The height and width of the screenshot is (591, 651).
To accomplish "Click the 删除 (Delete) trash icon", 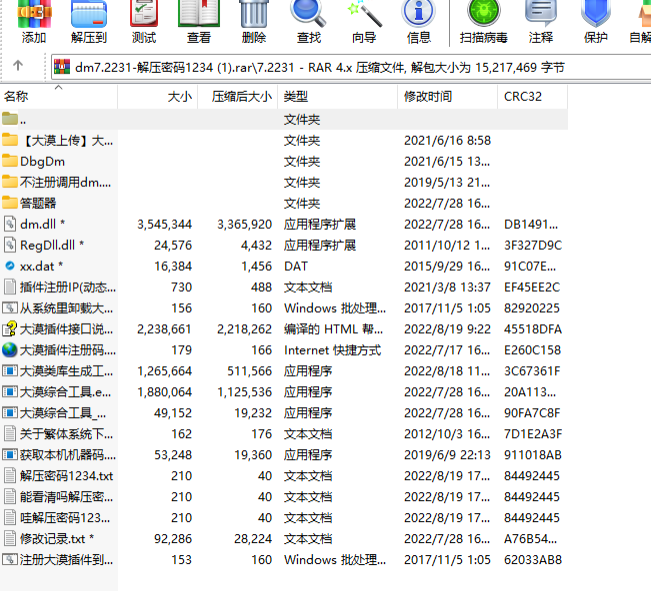I will (x=254, y=13).
